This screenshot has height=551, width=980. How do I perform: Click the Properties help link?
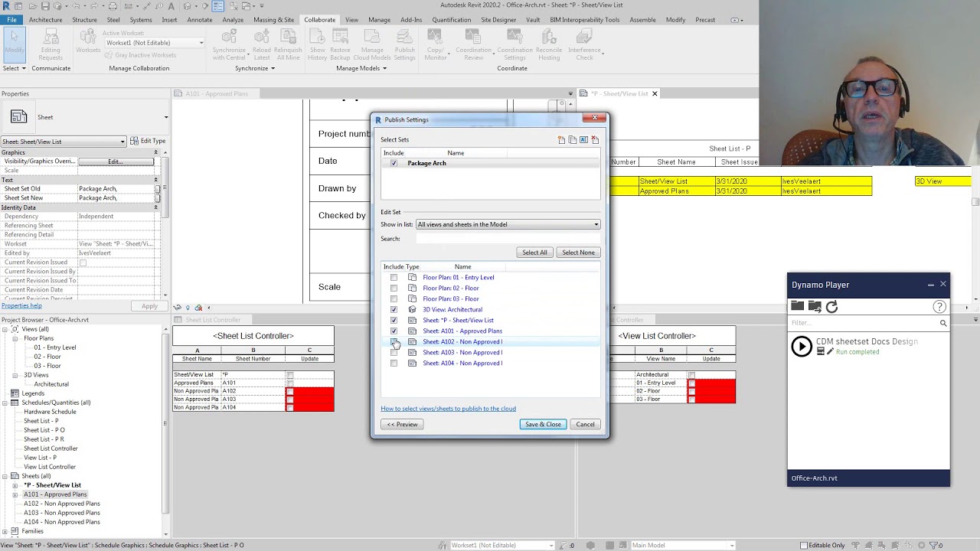click(21, 306)
